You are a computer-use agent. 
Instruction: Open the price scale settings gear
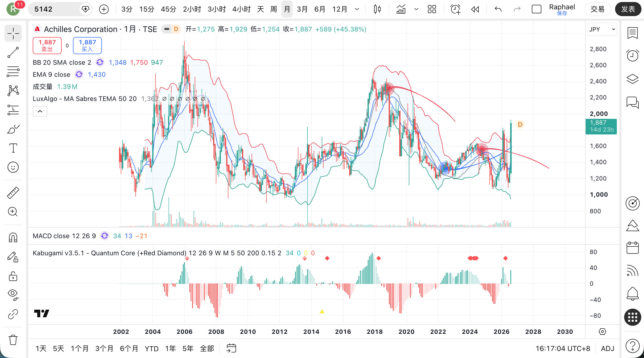602,332
